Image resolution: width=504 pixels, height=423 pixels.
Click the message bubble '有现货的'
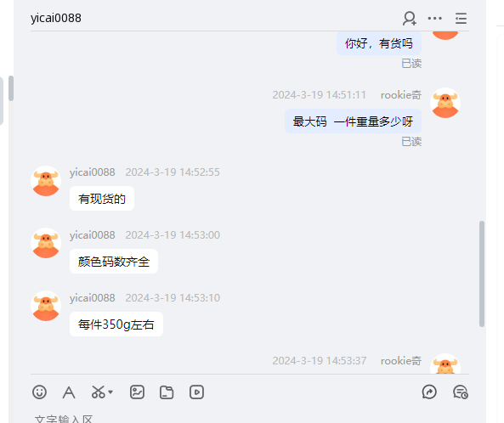(102, 199)
